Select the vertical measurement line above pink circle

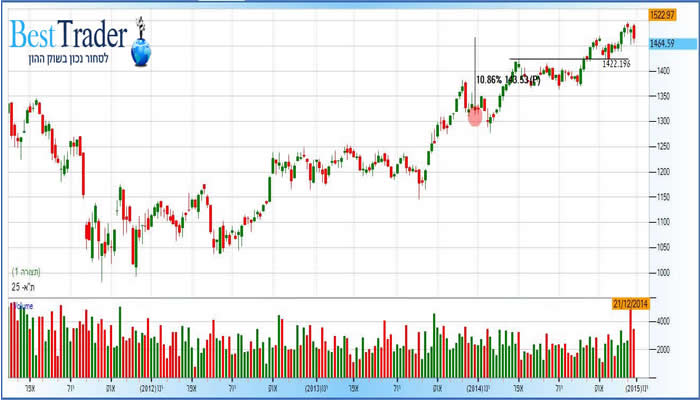474,70
